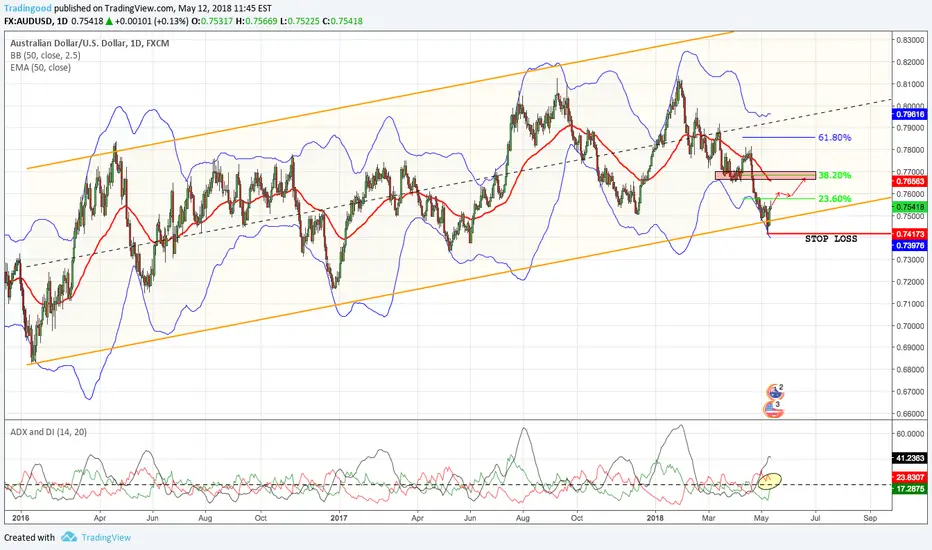Click the yellow ellipse on ADX panel

point(770,482)
